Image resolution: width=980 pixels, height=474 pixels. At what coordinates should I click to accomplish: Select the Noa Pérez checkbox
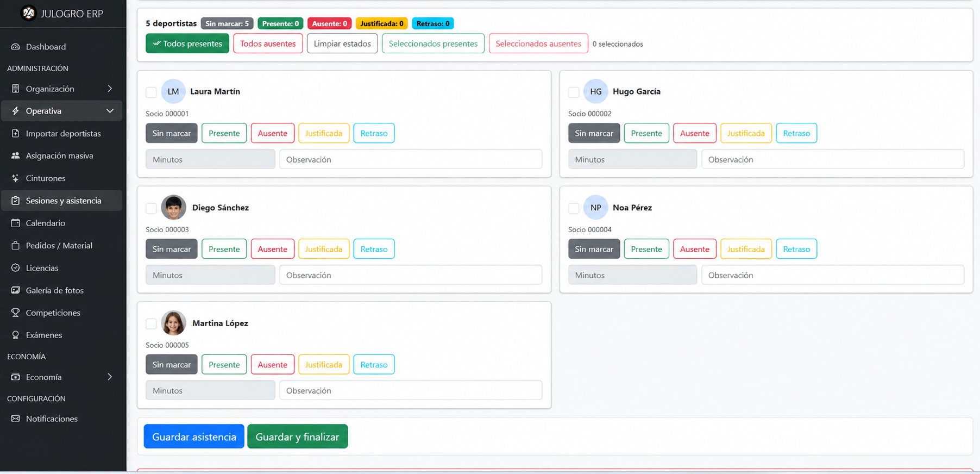[x=574, y=208]
